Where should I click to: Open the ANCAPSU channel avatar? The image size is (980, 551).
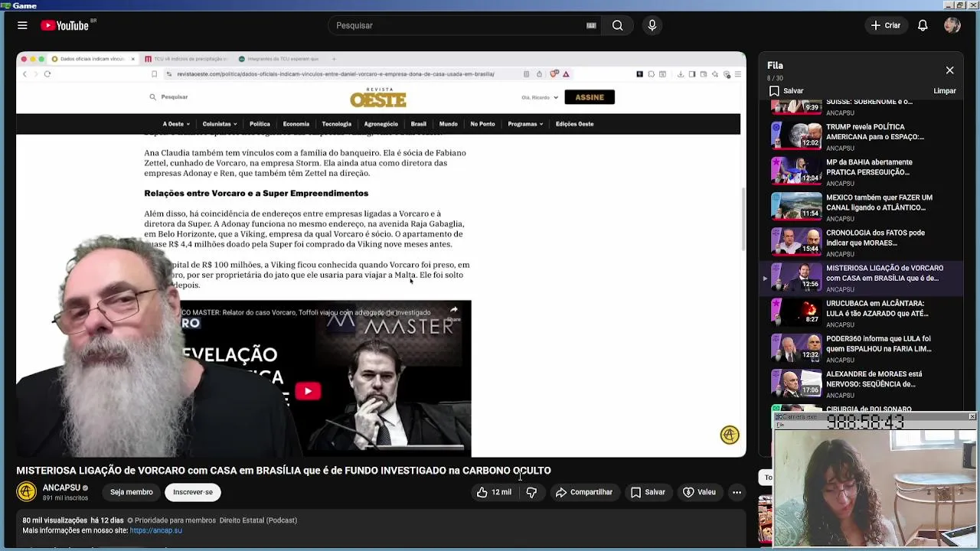pyautogui.click(x=27, y=492)
